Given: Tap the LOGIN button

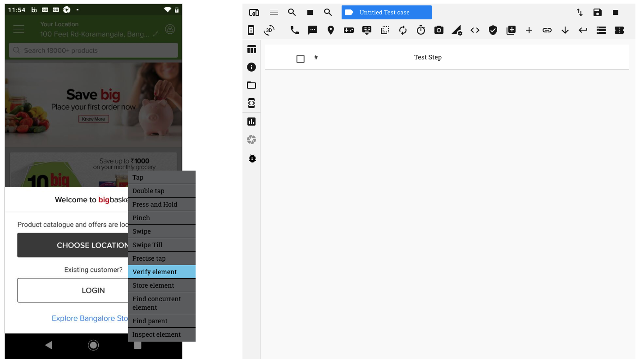Looking at the screenshot, I should coord(73,290).
